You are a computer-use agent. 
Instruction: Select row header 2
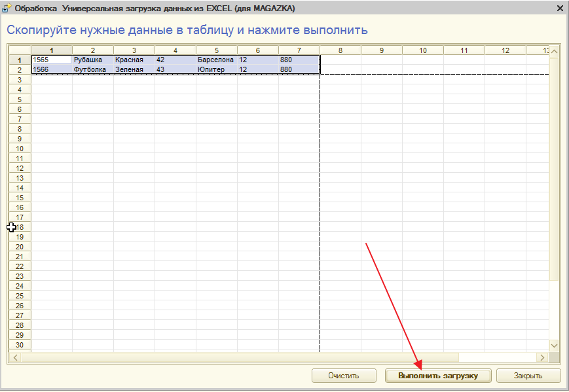point(20,69)
